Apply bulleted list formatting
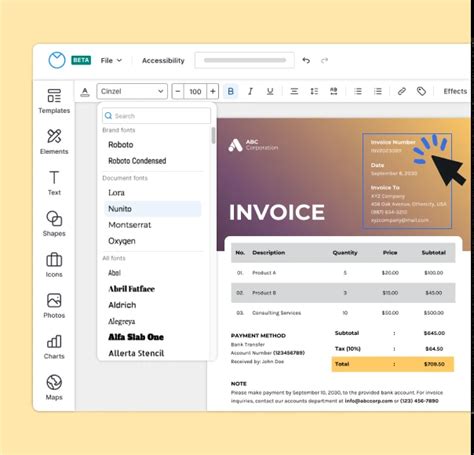This screenshot has height=455, width=474. tap(358, 91)
